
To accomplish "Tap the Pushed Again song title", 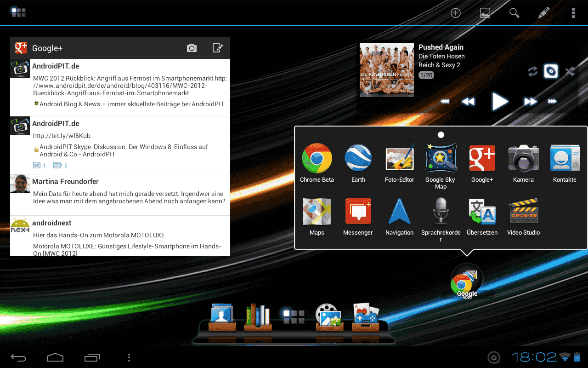I will coord(441,47).
